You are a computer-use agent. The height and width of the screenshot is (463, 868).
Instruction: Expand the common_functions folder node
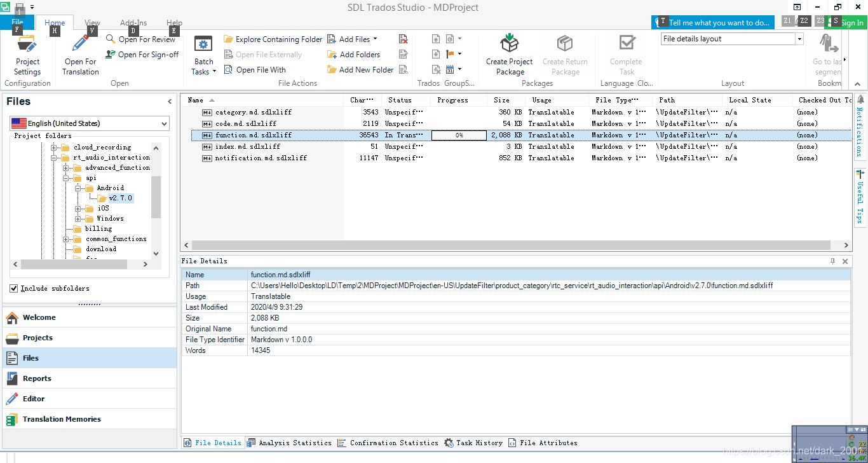[x=66, y=239]
